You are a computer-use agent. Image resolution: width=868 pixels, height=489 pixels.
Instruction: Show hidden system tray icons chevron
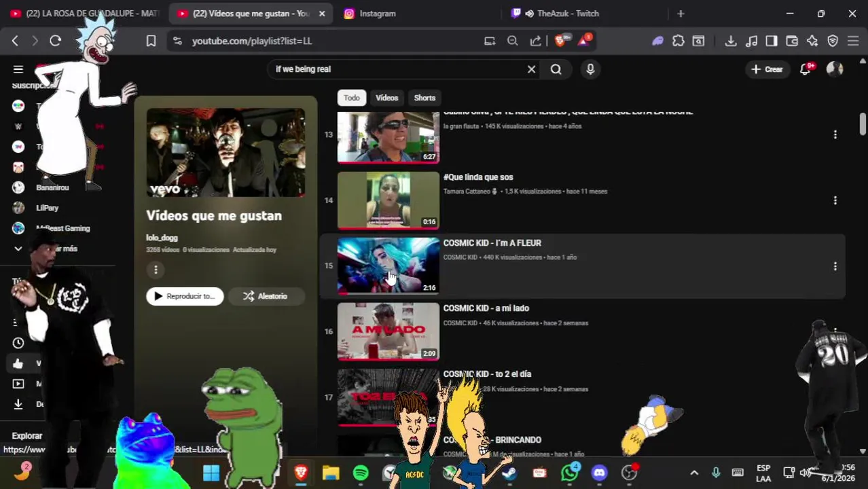pos(694,473)
